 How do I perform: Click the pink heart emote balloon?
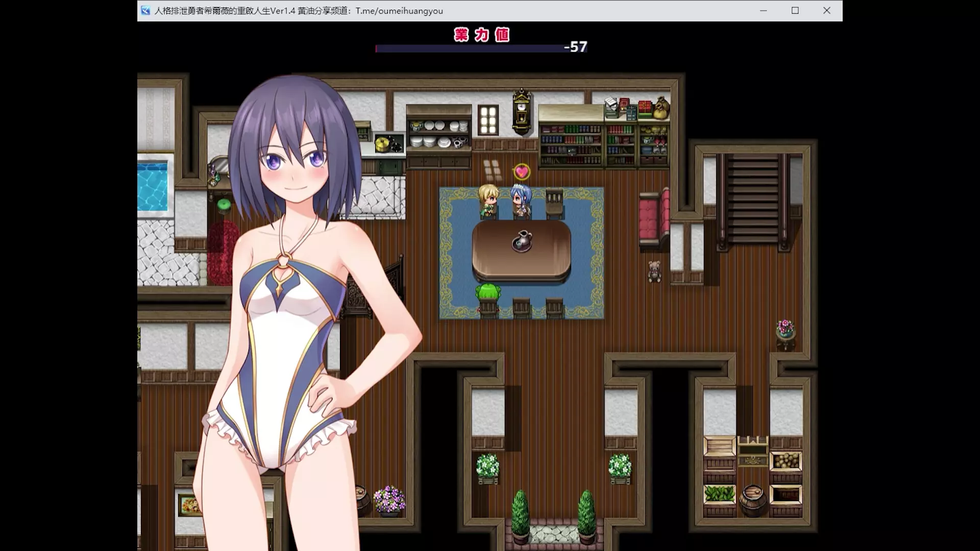pos(521,172)
